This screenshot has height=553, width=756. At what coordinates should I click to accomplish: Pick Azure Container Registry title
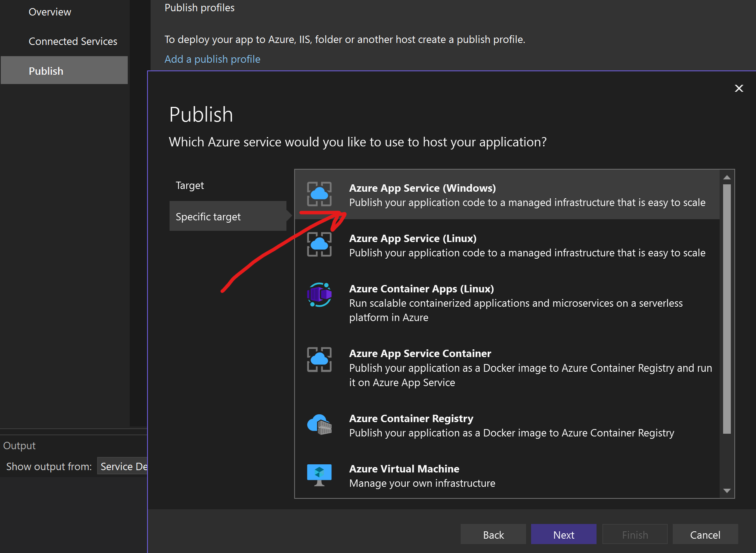(x=411, y=418)
